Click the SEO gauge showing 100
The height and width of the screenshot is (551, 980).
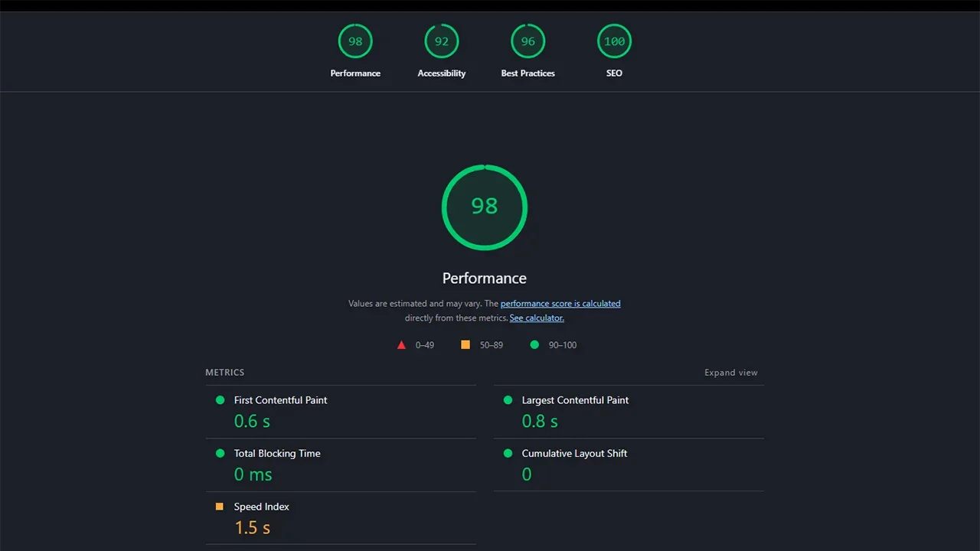pos(614,41)
